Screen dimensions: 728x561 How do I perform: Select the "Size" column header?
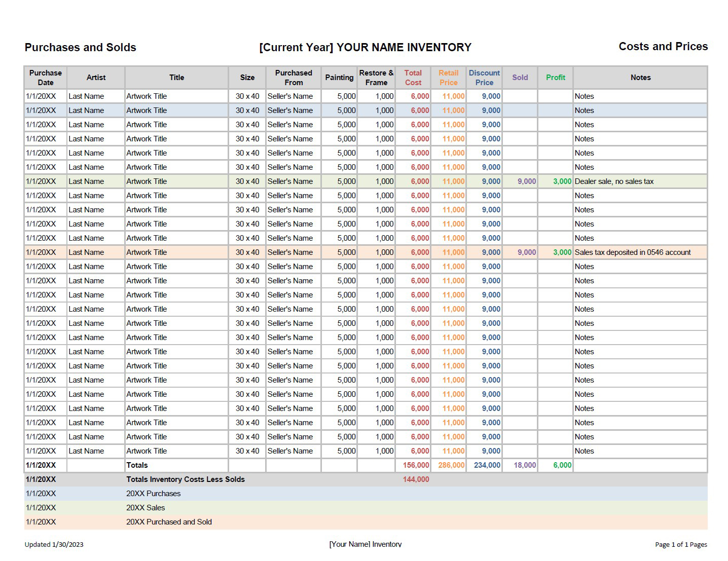tap(247, 78)
